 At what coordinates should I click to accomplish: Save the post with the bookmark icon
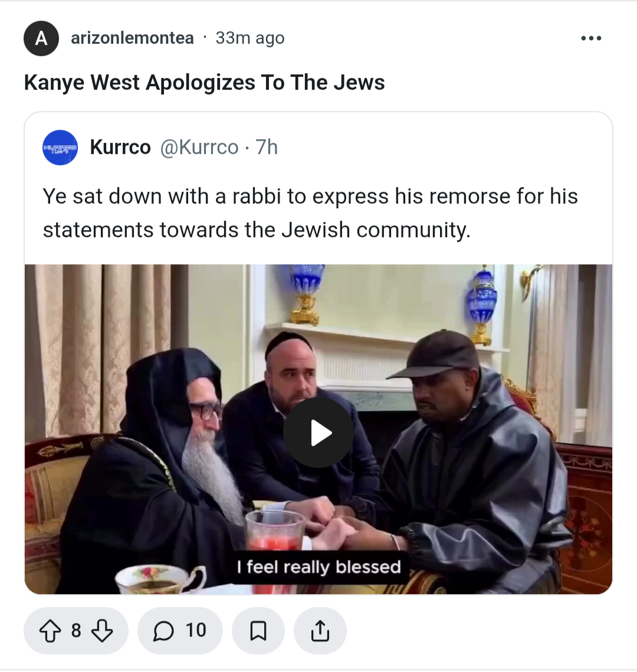pos(258,631)
